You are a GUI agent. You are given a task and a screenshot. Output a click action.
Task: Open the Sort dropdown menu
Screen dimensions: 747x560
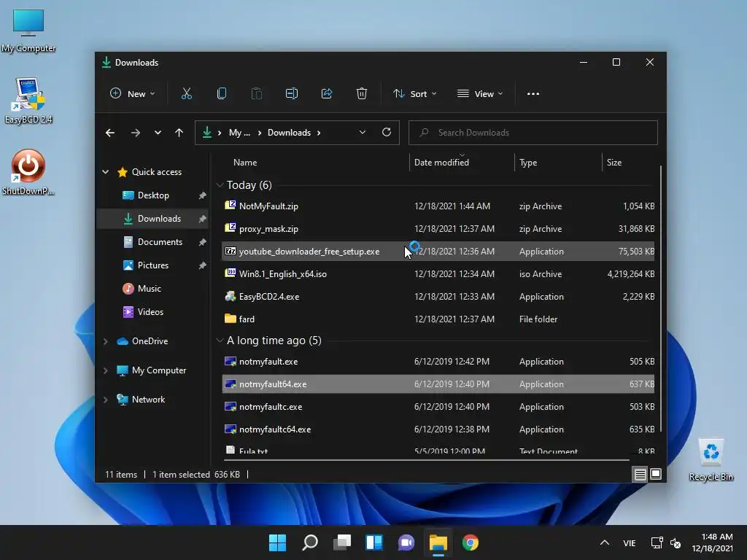point(414,94)
